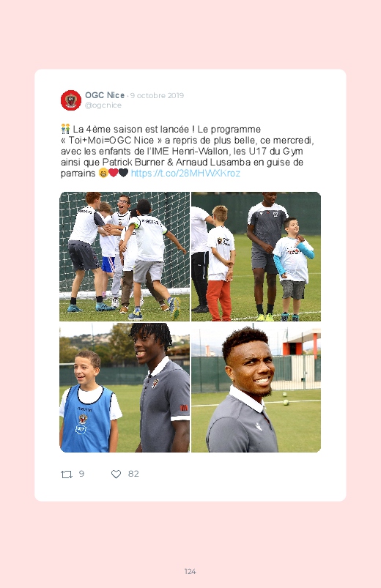Click the red heart emoji

[x=113, y=173]
